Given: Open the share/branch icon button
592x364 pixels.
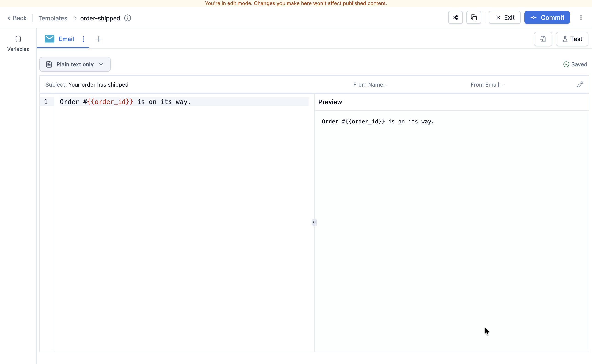Looking at the screenshot, I should (x=455, y=17).
